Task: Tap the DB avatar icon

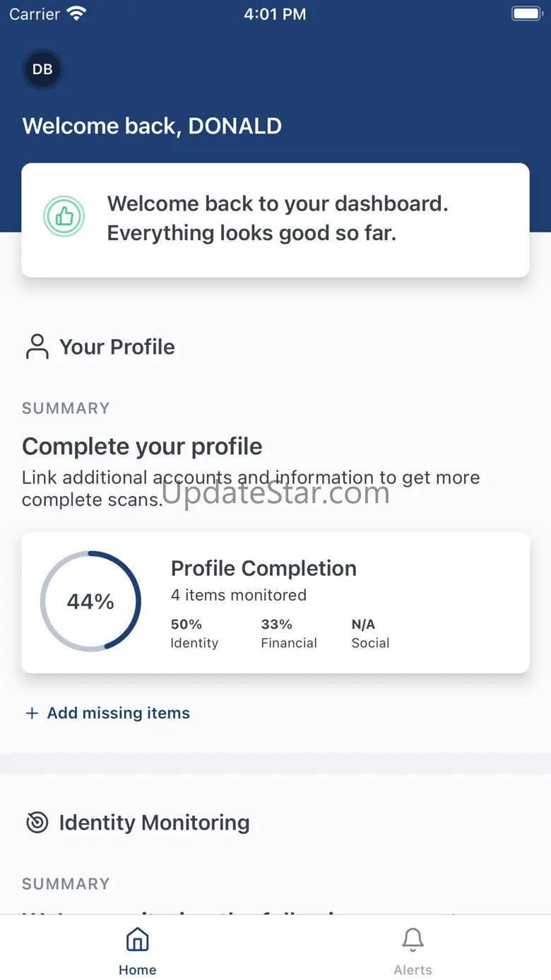Action: point(42,69)
